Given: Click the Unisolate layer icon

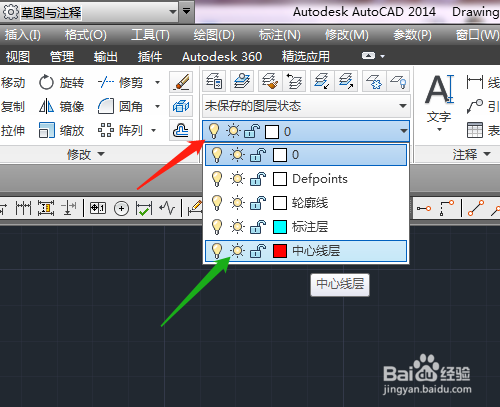Looking at the screenshot, I should point(346,81).
